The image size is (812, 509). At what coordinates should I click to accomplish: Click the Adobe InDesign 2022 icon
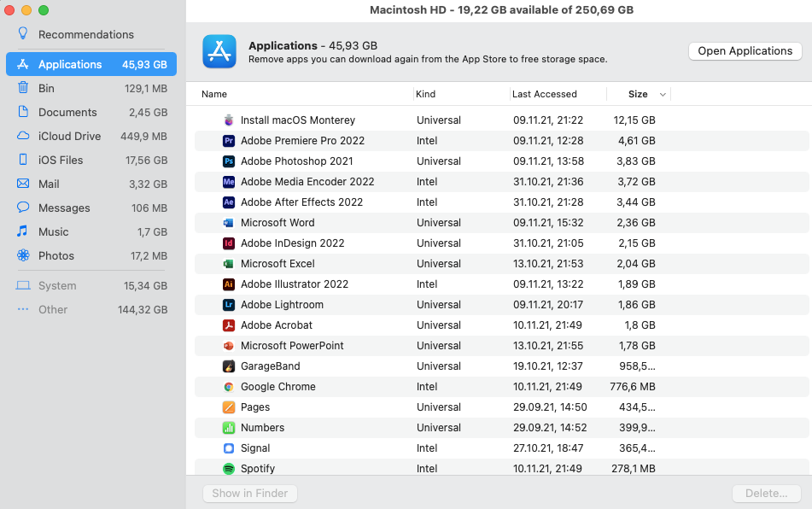click(x=228, y=243)
